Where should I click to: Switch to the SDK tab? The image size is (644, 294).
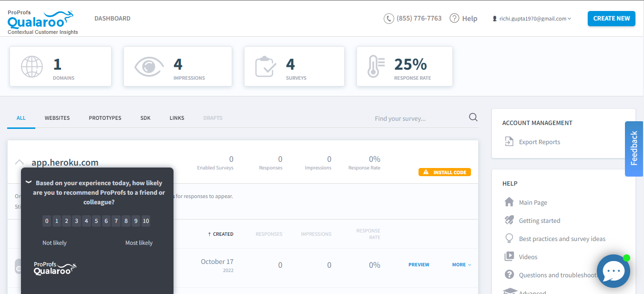click(145, 118)
